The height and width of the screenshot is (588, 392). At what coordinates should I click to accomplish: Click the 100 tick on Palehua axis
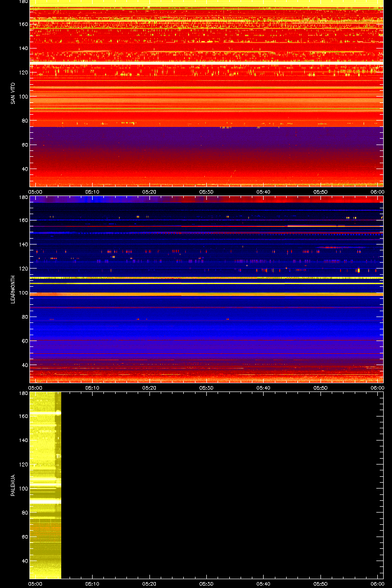[23, 488]
